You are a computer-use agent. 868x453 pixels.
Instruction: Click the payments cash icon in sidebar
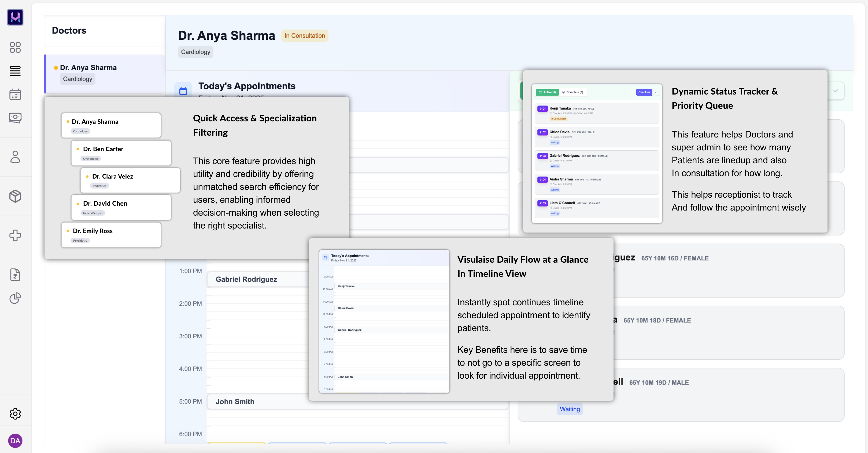pos(15,118)
